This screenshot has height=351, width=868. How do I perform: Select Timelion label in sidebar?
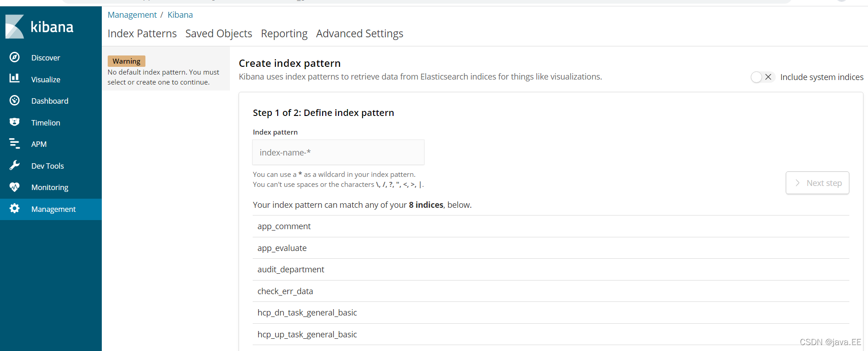[45, 123]
